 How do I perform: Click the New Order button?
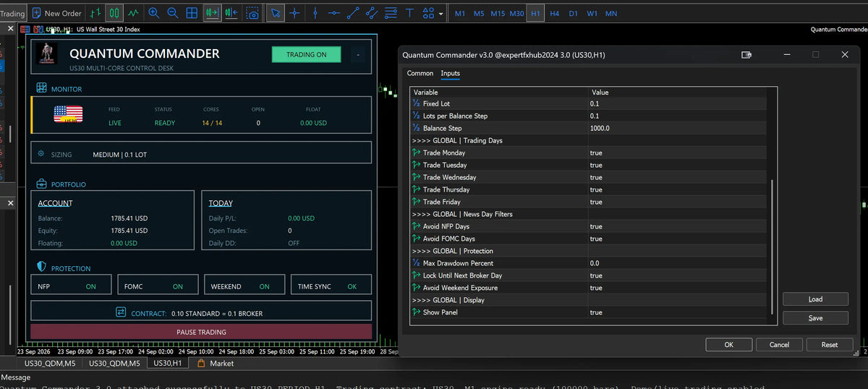(x=56, y=13)
